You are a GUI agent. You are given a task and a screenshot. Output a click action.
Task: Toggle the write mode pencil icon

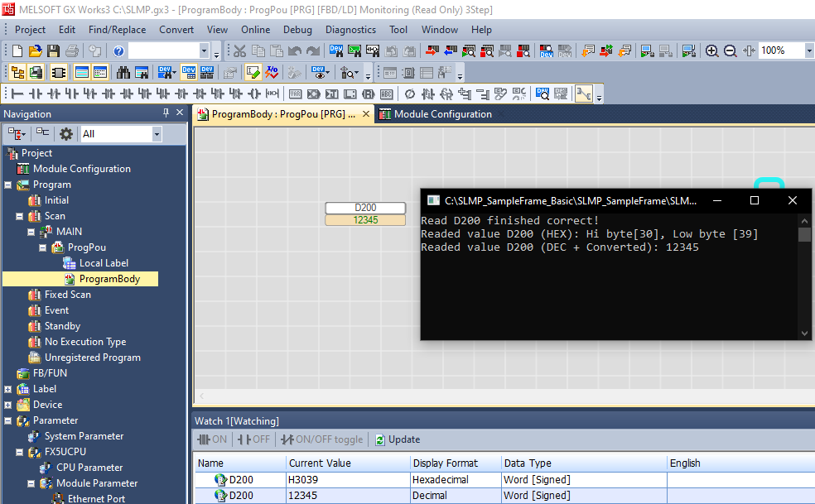coord(253,72)
